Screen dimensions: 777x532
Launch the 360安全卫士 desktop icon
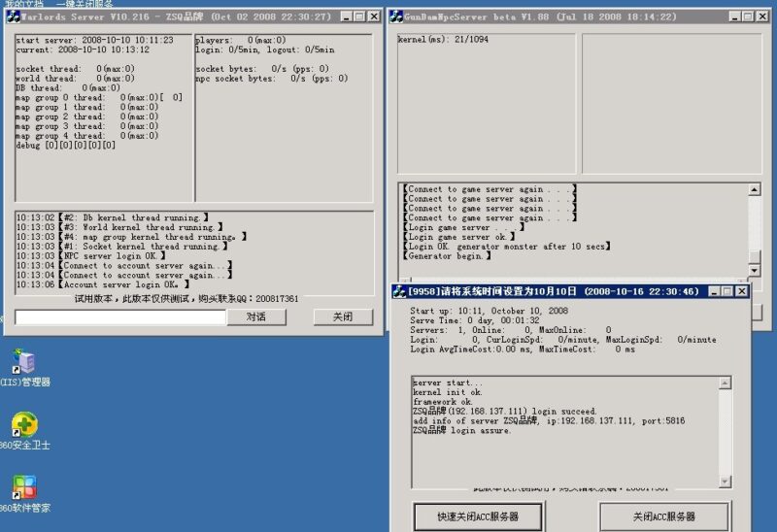click(x=23, y=425)
